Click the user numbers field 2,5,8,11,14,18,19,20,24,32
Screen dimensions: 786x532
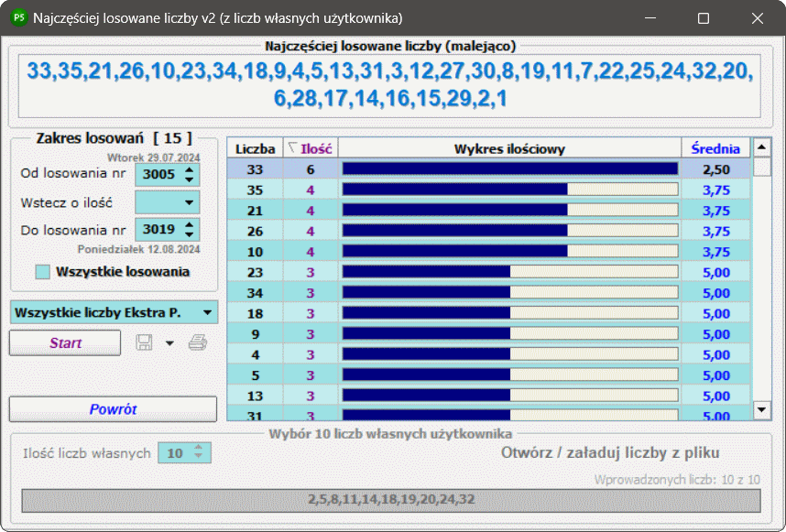point(391,500)
